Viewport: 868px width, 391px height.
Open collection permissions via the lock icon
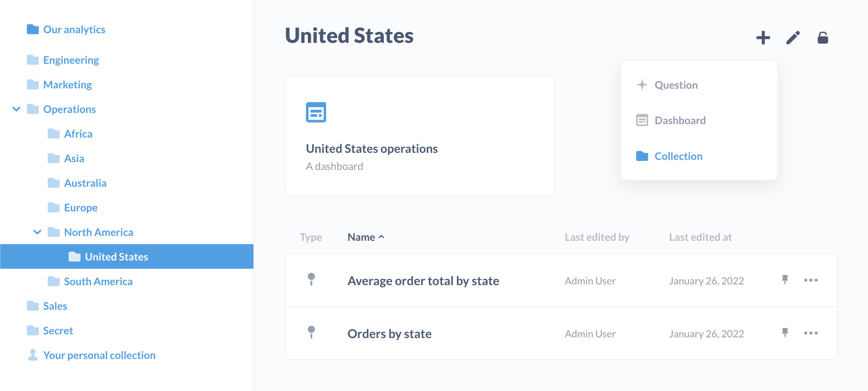pyautogui.click(x=823, y=38)
